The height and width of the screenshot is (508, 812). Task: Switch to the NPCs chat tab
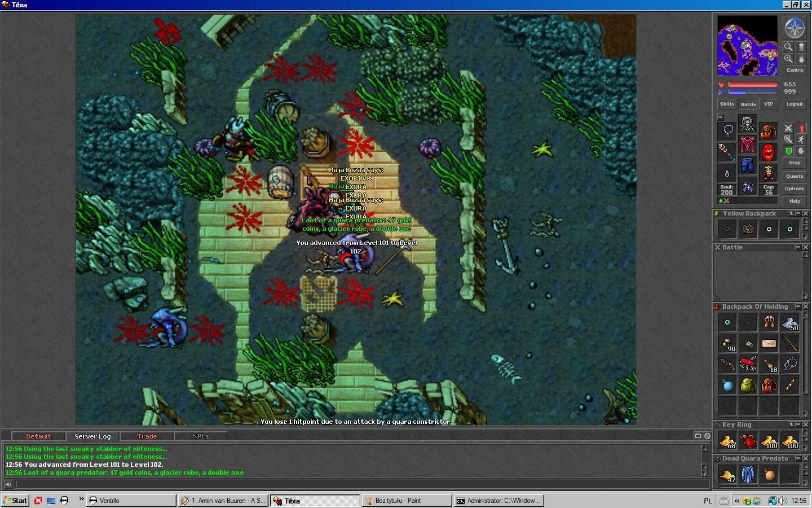click(x=201, y=436)
